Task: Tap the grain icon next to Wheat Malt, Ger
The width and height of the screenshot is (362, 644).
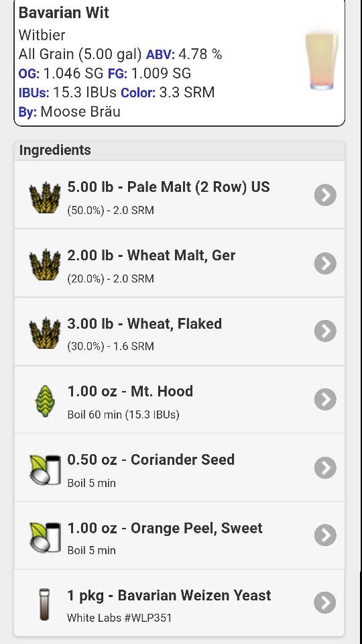Action: (45, 264)
